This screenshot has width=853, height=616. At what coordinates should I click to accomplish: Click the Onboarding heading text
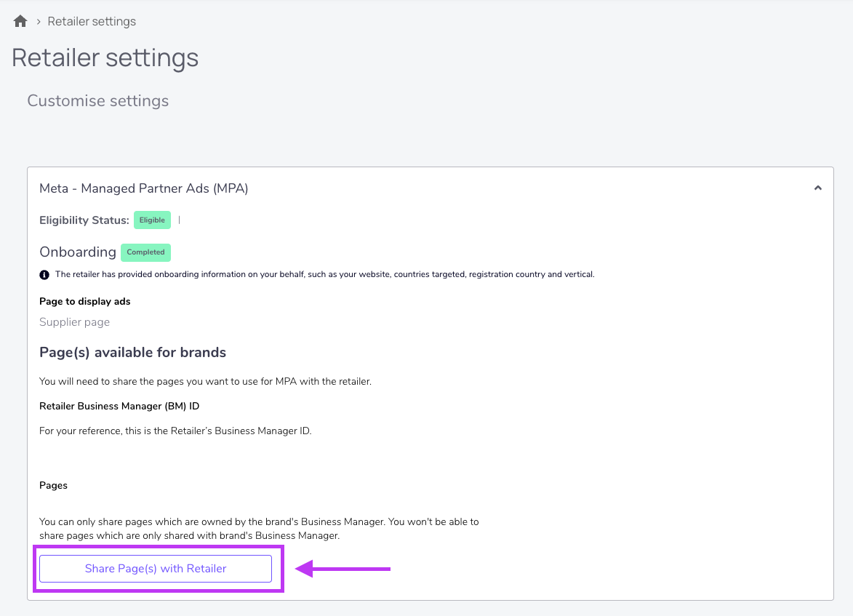[78, 252]
